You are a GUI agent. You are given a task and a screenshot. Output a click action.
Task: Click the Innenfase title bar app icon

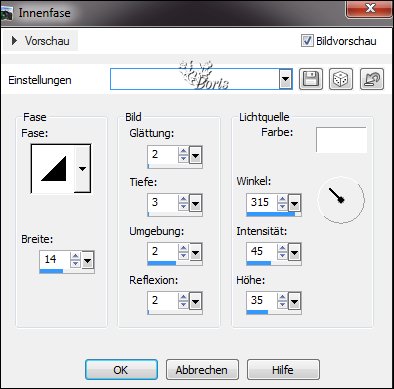tap(7, 13)
